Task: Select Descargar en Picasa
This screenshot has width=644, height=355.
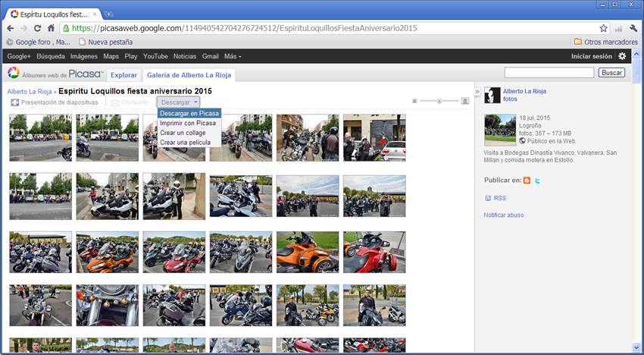Action: pos(189,113)
